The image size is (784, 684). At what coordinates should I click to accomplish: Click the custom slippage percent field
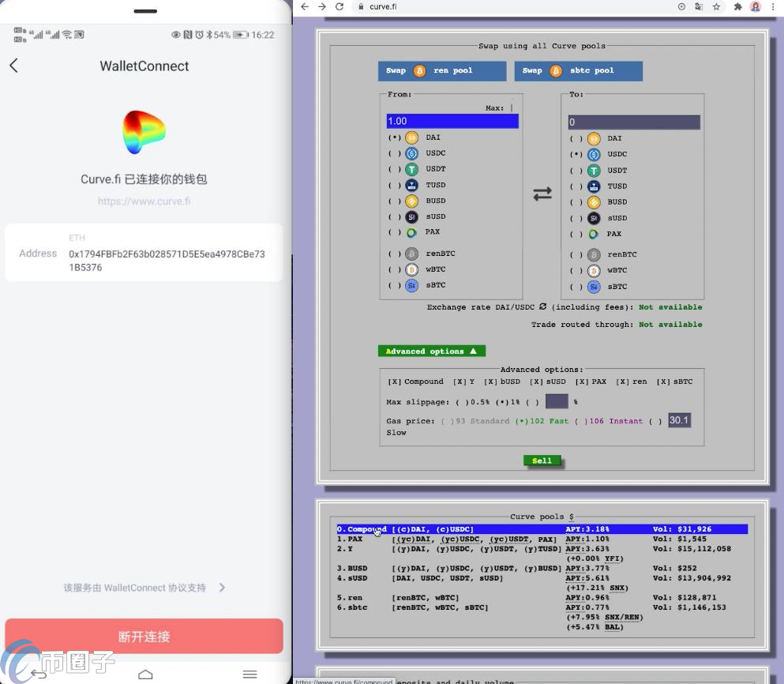click(557, 401)
